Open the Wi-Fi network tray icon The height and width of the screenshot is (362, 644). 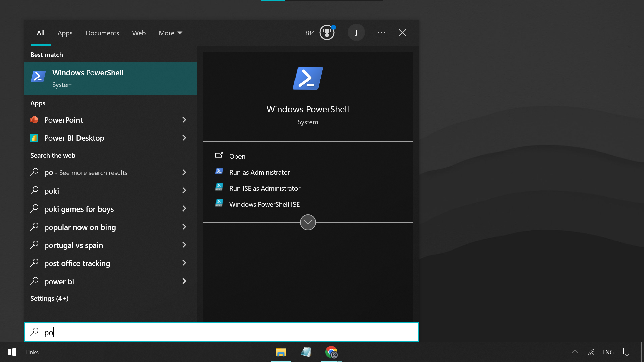click(x=592, y=352)
